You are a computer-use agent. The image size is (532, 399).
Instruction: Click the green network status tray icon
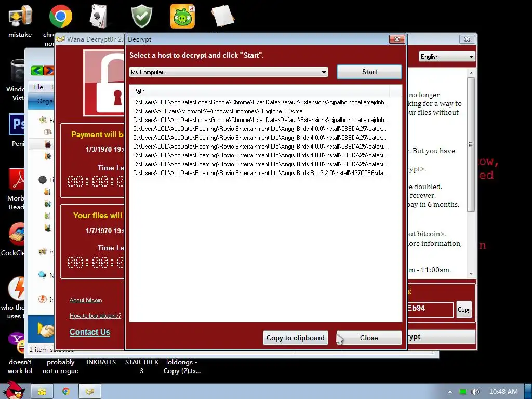463,392
